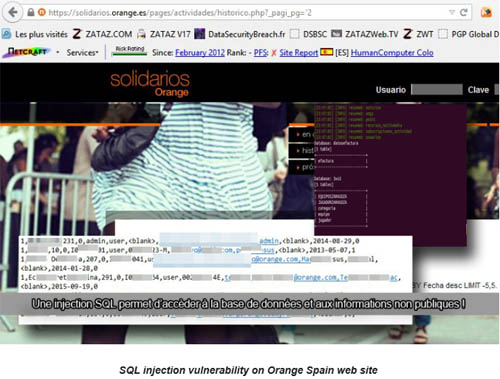Click the HumanComputer Colo link
500x379 pixels.
(x=392, y=53)
